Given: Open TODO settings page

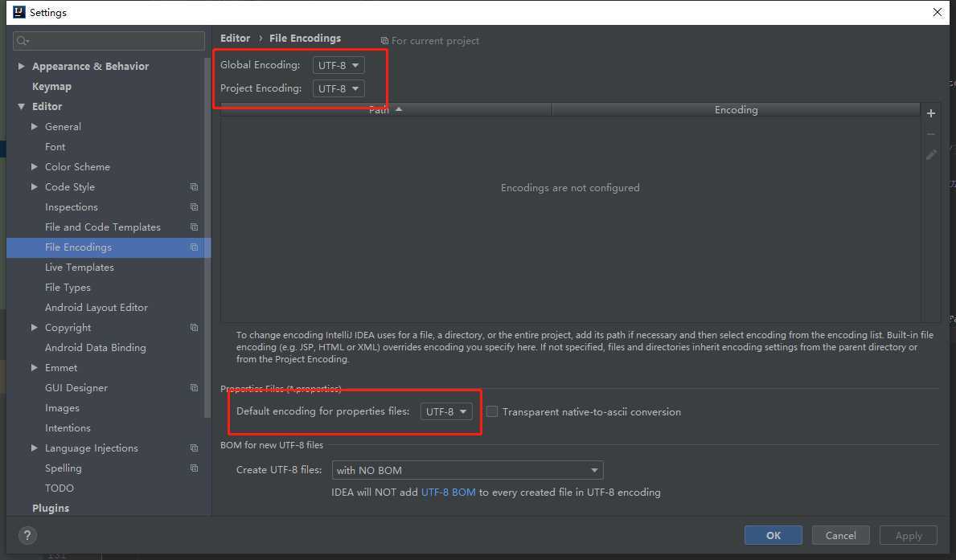Looking at the screenshot, I should click(59, 488).
